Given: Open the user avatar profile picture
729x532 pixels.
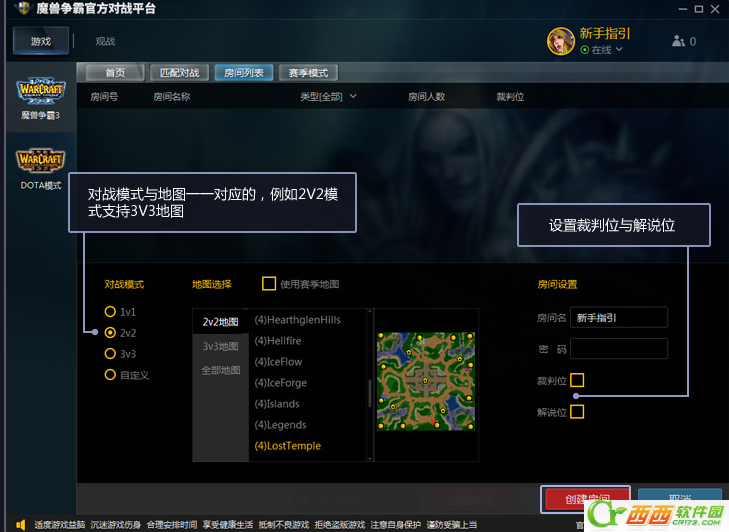Looking at the screenshot, I should click(x=561, y=41).
